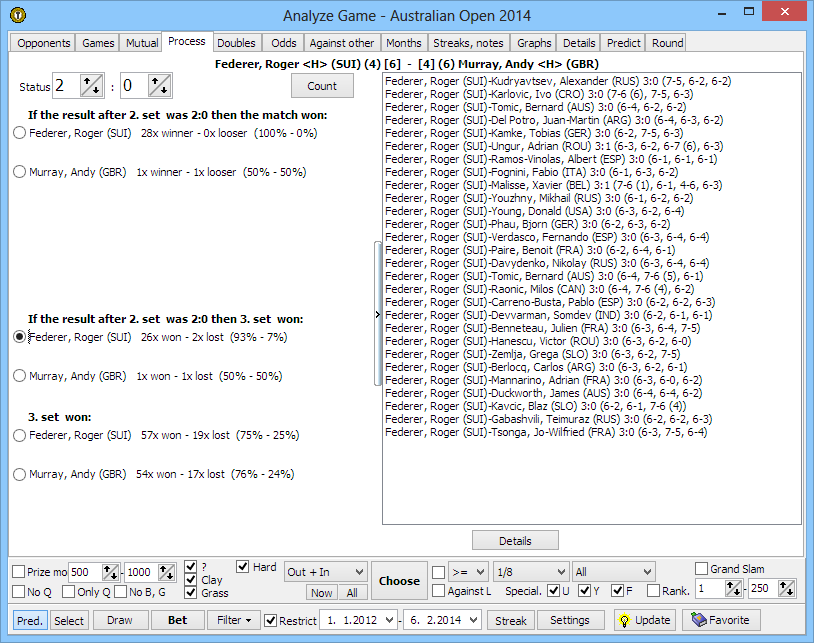Click the Select button
Image resolution: width=814 pixels, height=643 pixels.
(x=69, y=620)
